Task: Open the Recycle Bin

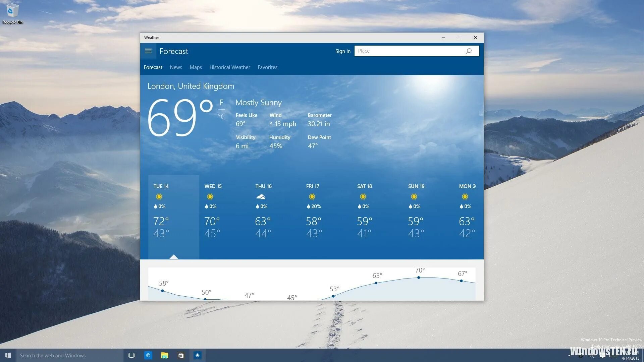Action: [12, 11]
